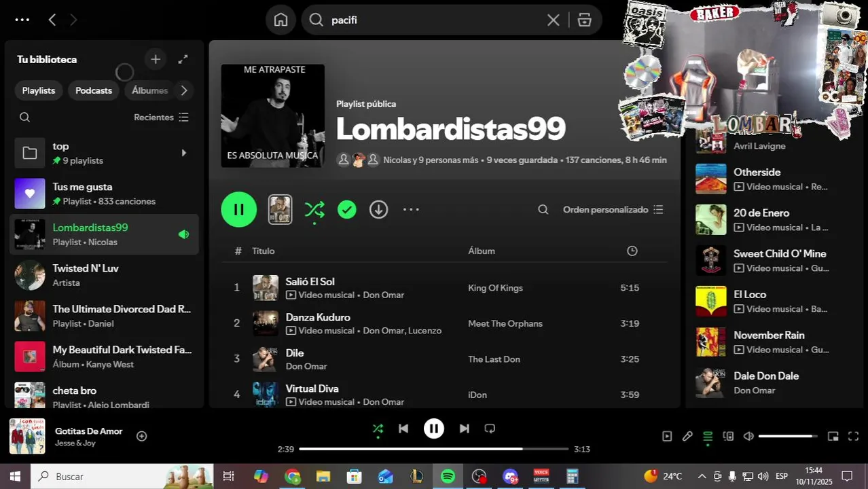Open Gotitas De Amor now playing title
Viewport: 868px width, 489px height.
pyautogui.click(x=89, y=431)
